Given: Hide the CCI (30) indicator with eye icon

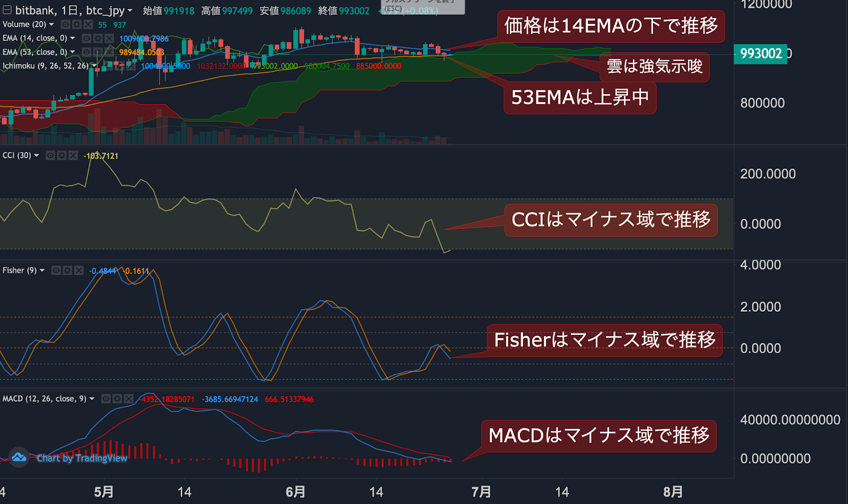Looking at the screenshot, I should point(51,155).
